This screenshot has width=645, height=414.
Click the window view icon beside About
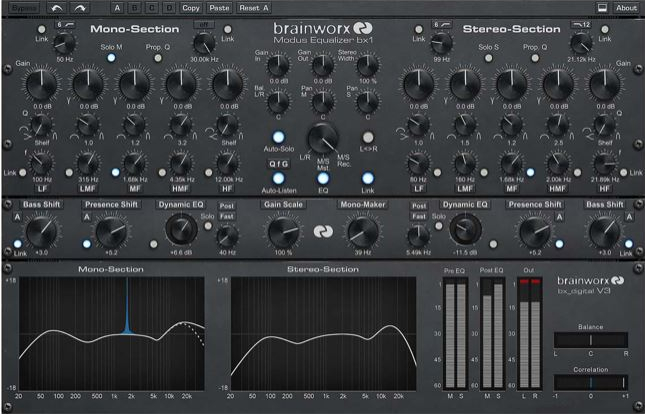point(602,8)
